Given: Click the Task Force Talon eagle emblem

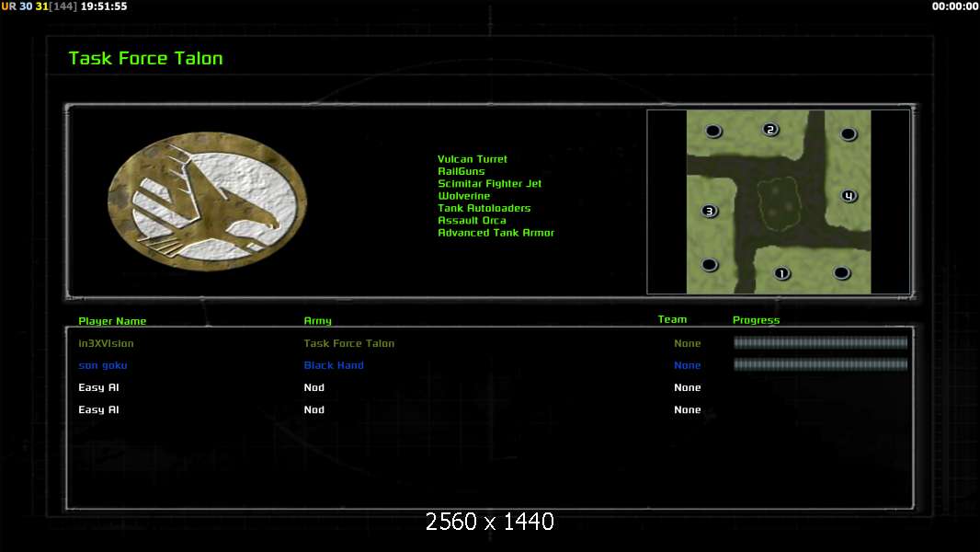Looking at the screenshot, I should point(208,201).
